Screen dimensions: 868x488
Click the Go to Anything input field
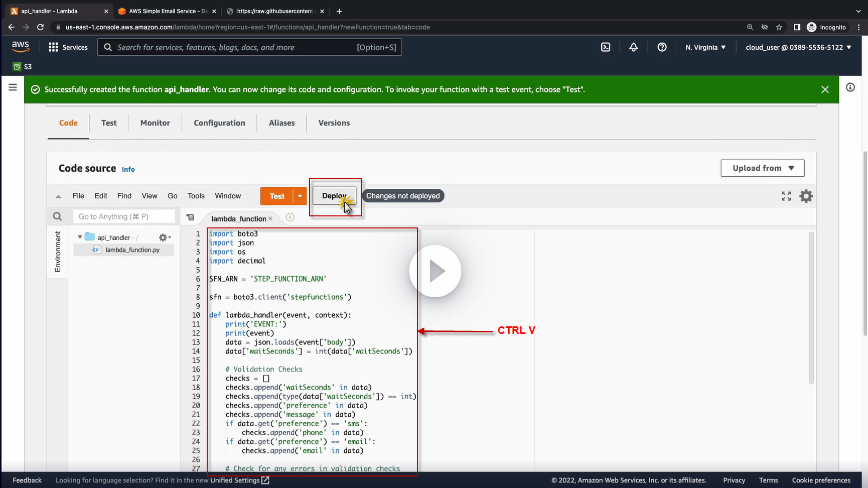[x=124, y=216]
